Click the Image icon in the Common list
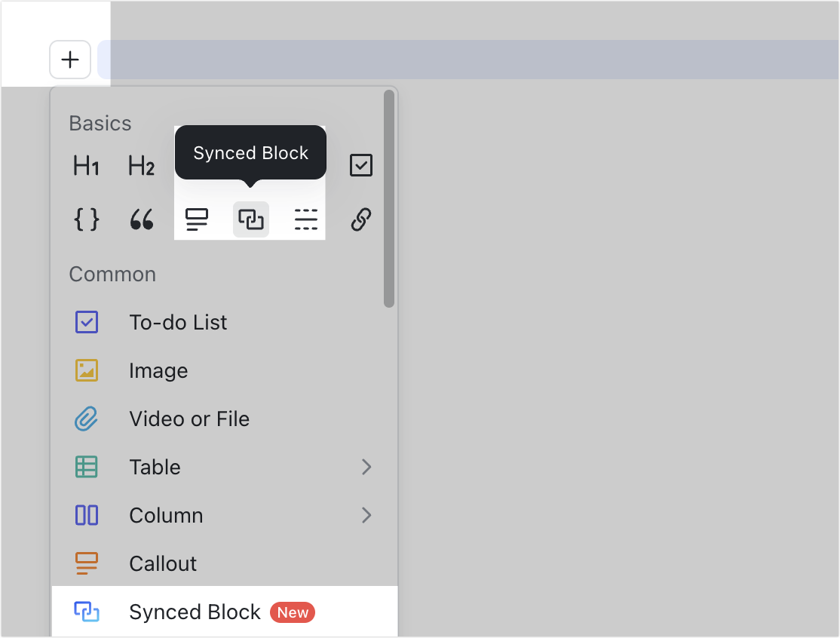Image resolution: width=840 pixels, height=638 pixels. 86,370
